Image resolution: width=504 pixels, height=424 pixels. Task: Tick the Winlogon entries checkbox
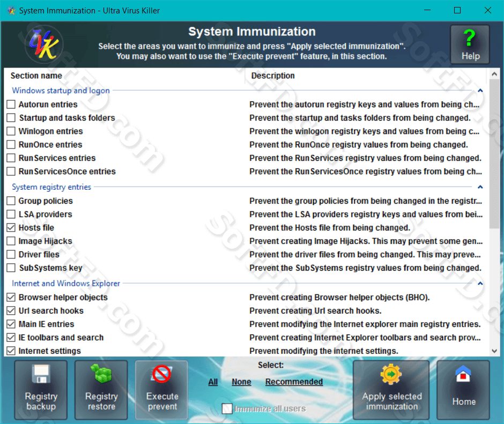click(11, 131)
